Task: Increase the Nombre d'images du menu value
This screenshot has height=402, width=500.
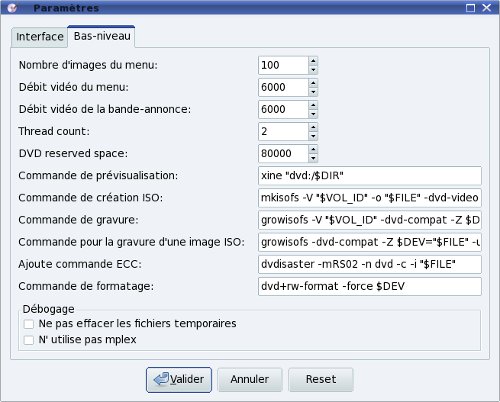Action: [313, 61]
